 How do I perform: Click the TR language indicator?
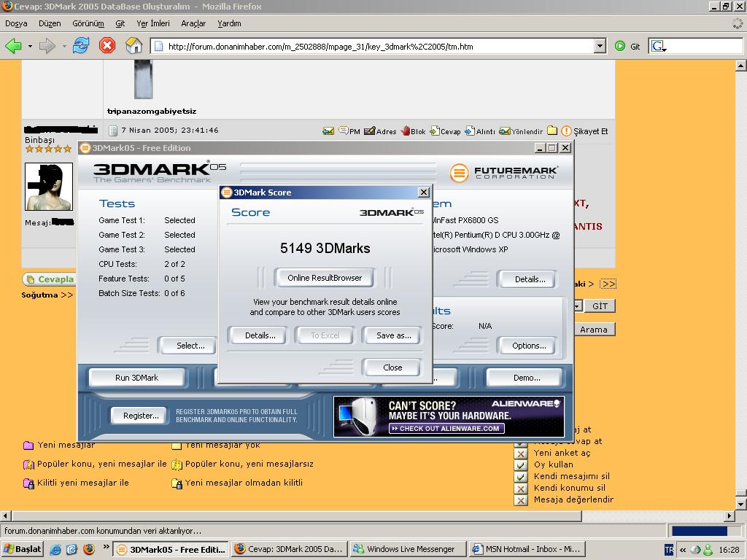pos(669,550)
